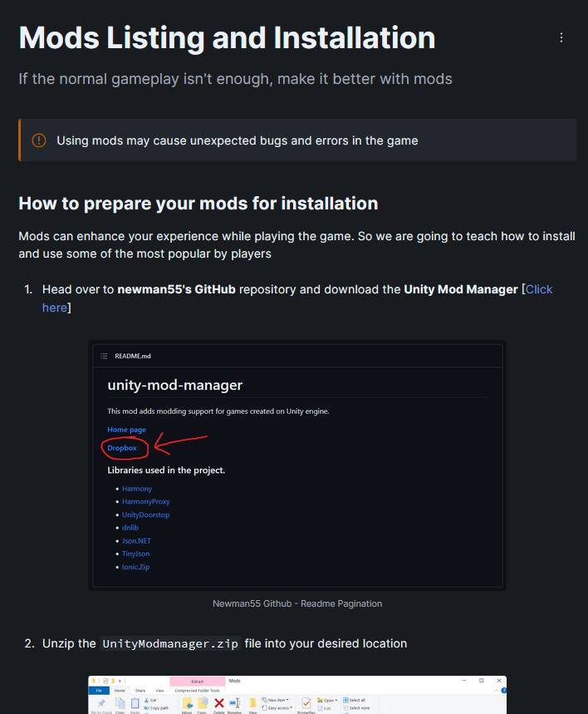Click the Move to icon in the ribbon
This screenshot has width=588, height=714.
click(x=188, y=703)
